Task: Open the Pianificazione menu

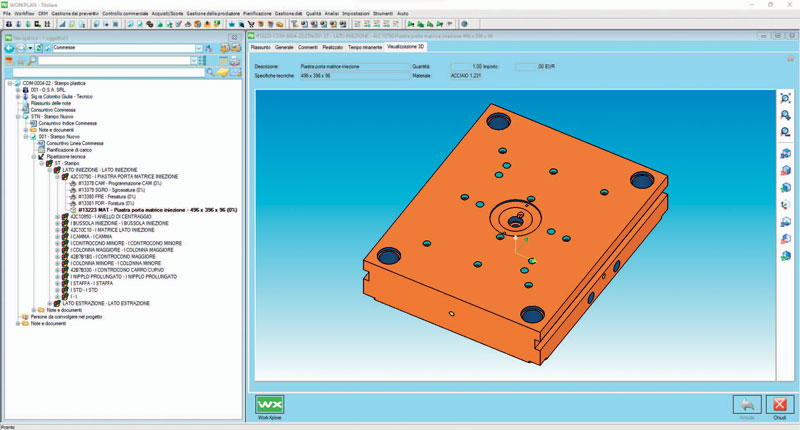Action: tap(257, 13)
